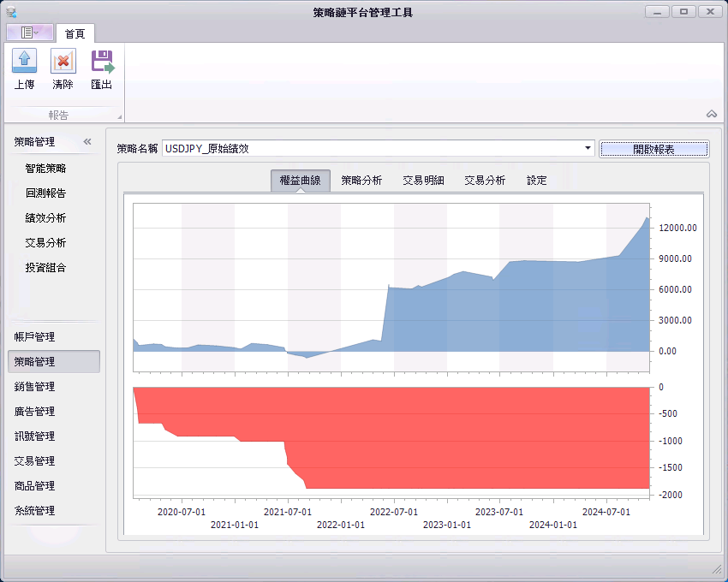Screen dimensions: 728x582
Task: Switch to 帳戶管理 navigation group
Action: point(54,337)
